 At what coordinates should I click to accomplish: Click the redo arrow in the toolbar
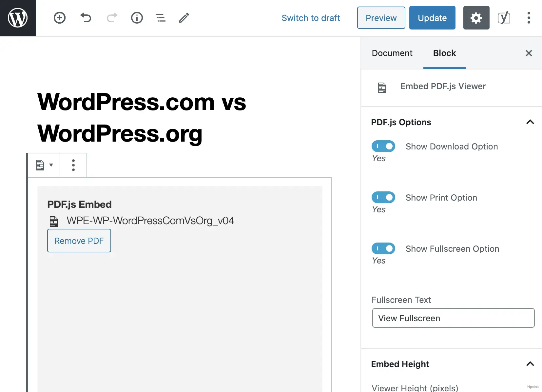pyautogui.click(x=112, y=18)
